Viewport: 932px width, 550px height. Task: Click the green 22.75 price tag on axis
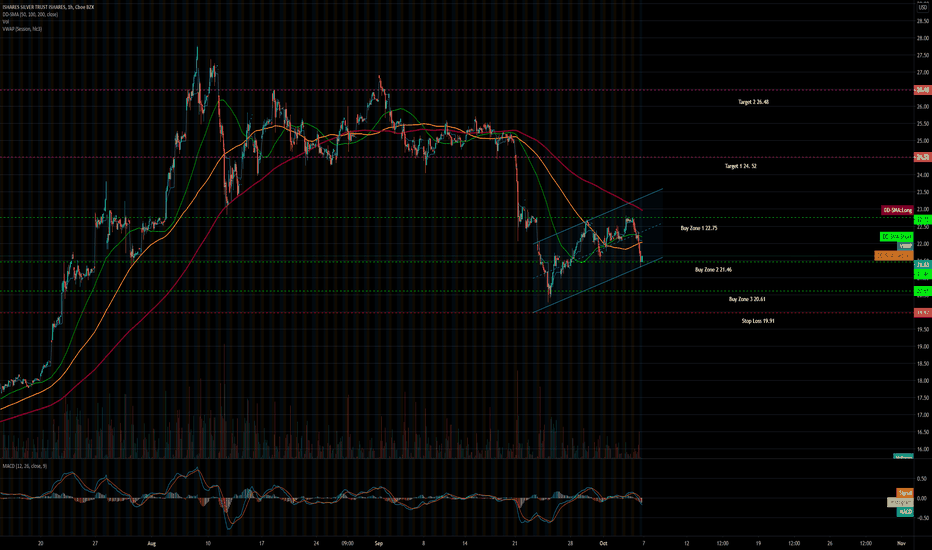click(x=922, y=219)
